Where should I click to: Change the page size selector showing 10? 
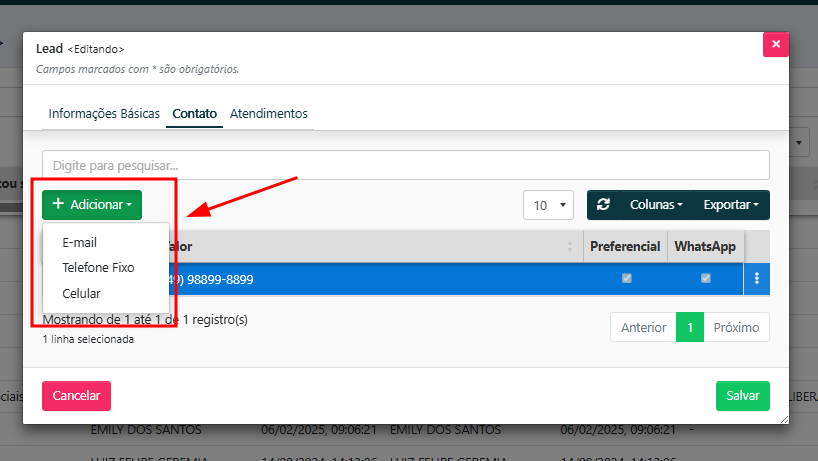click(547, 205)
